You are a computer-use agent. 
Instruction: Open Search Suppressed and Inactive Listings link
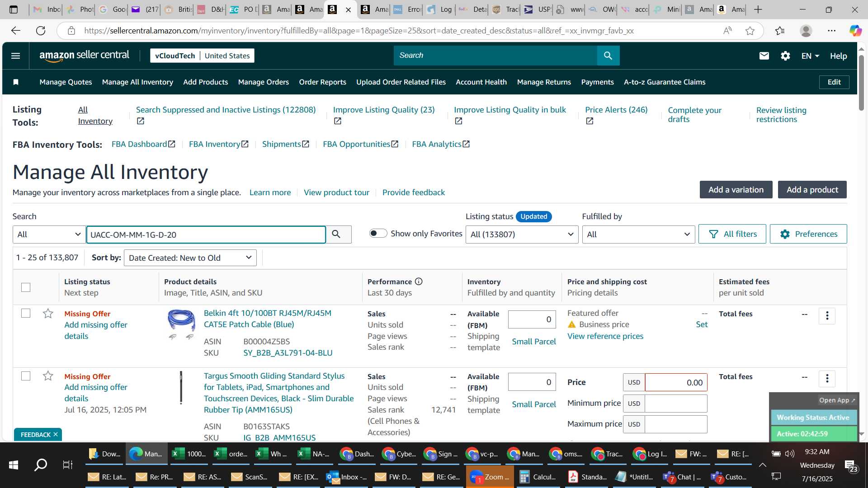pyautogui.click(x=226, y=109)
